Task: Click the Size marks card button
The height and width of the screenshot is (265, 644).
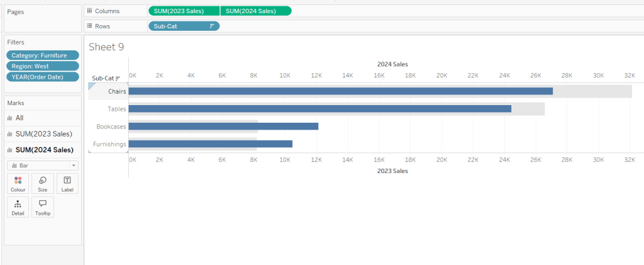Action: (42, 183)
